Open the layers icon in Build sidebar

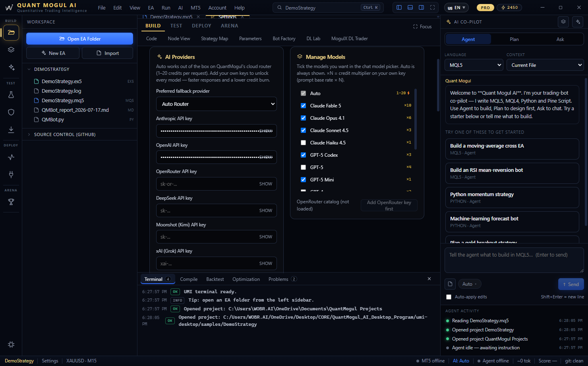coord(11,50)
